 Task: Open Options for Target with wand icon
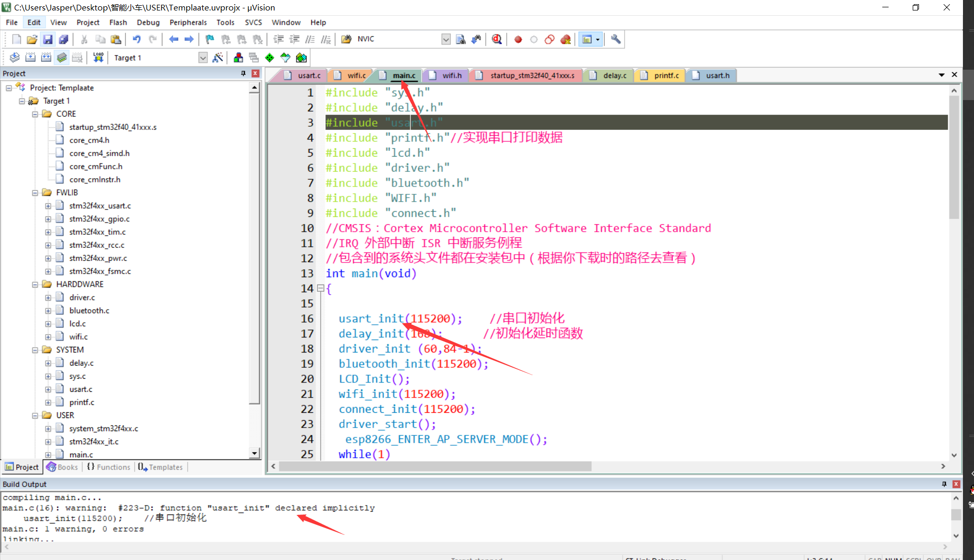218,58
